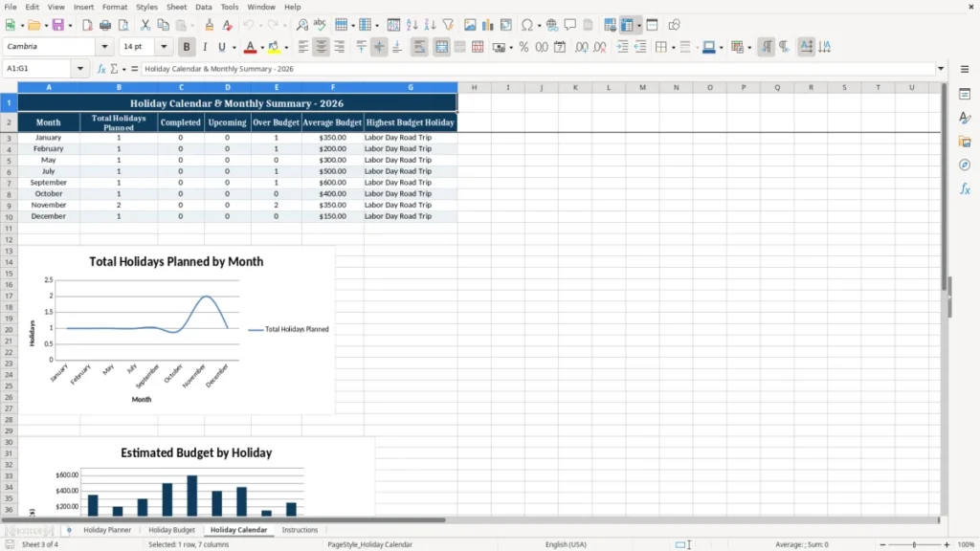Switch to Instructions sheet tab
The image size is (980, 551).
(x=300, y=530)
